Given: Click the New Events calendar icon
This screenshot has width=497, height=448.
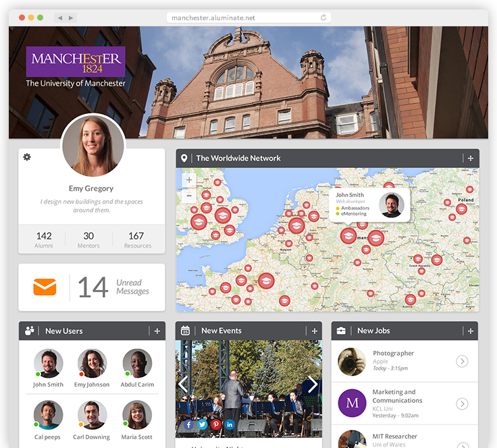Looking at the screenshot, I should point(186,331).
